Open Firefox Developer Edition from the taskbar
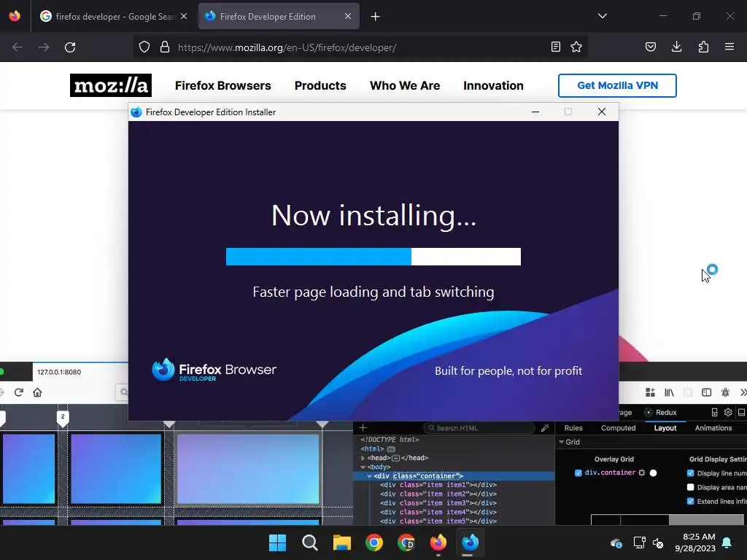 (x=471, y=542)
